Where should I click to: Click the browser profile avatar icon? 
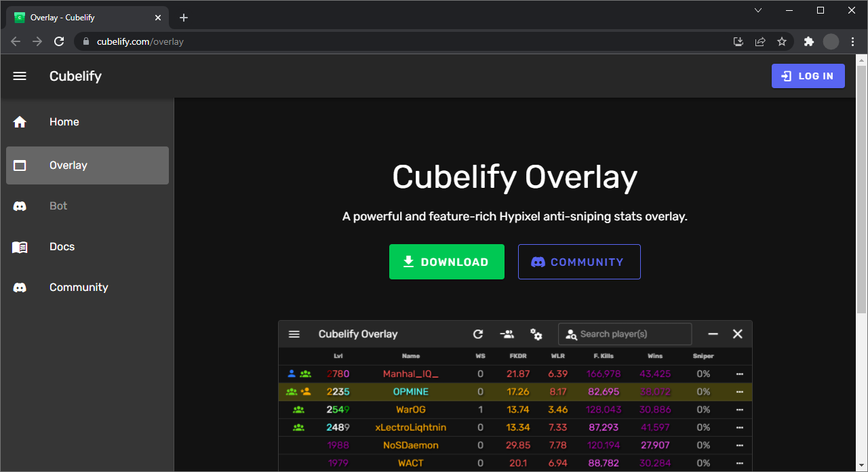pos(831,41)
